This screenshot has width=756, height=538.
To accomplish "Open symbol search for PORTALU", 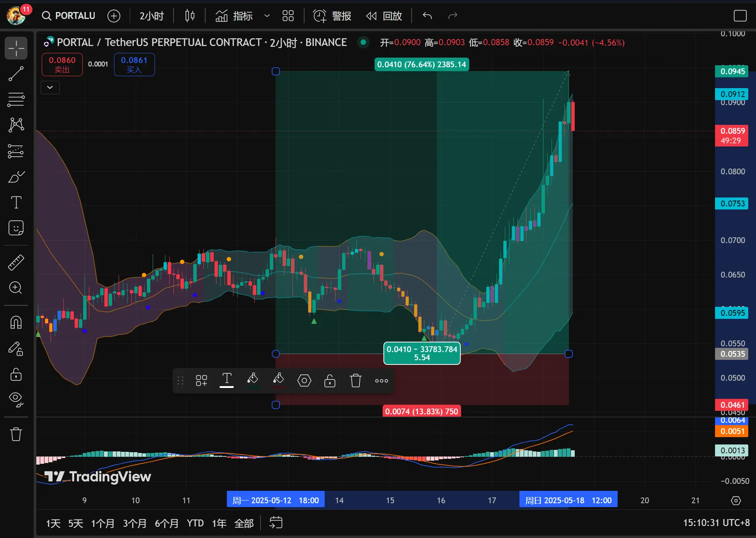I will 68,16.
